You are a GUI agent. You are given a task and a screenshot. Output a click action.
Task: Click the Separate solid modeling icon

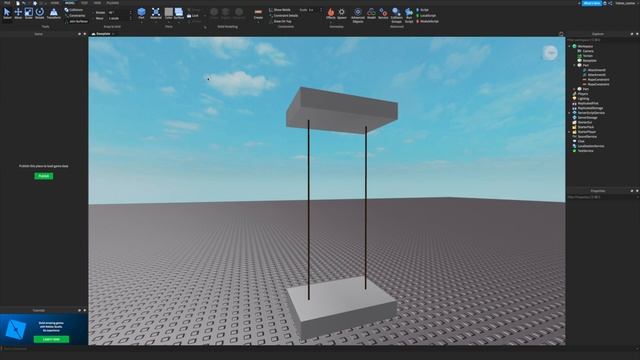(x=239, y=13)
